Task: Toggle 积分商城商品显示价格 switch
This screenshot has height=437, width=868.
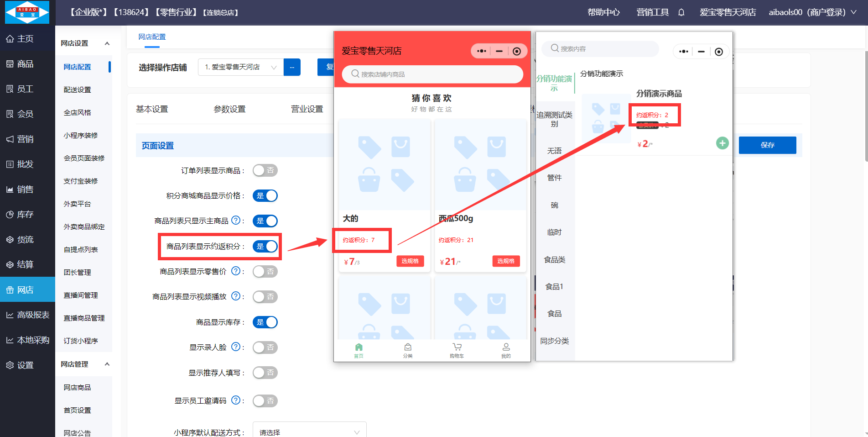Action: click(x=265, y=195)
